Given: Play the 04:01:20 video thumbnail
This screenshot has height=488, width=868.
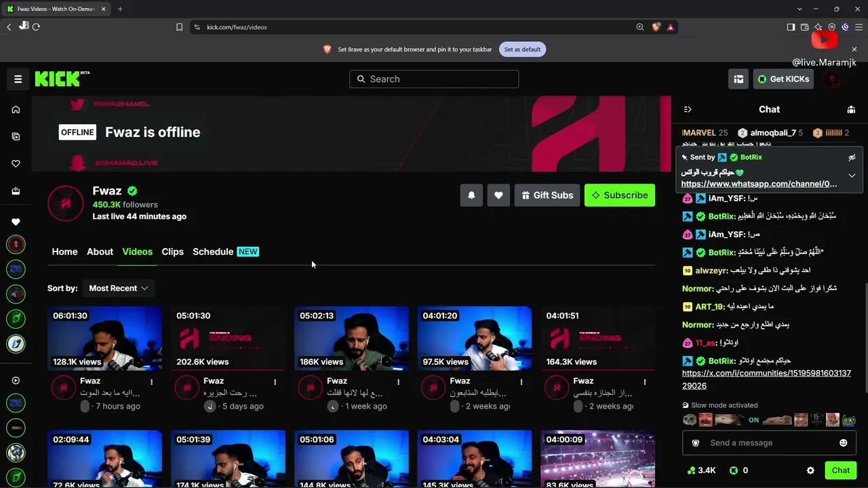Looking at the screenshot, I should (x=475, y=338).
